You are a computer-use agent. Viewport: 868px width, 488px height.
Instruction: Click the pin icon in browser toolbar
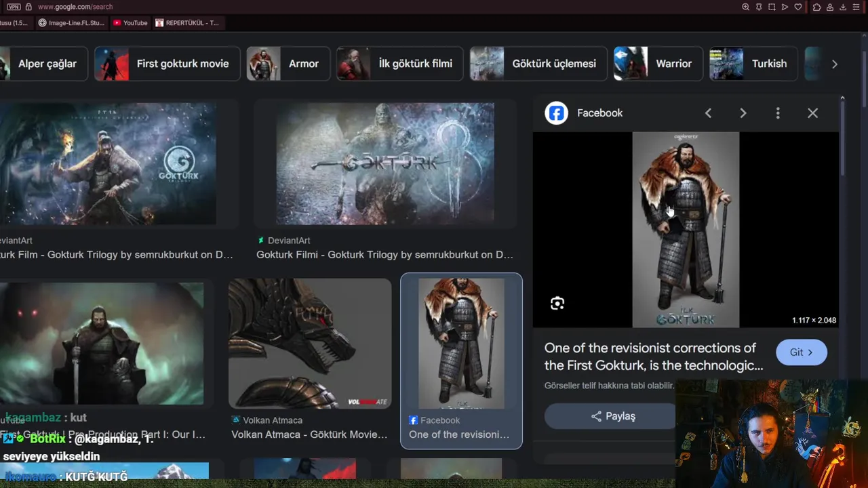tap(759, 7)
